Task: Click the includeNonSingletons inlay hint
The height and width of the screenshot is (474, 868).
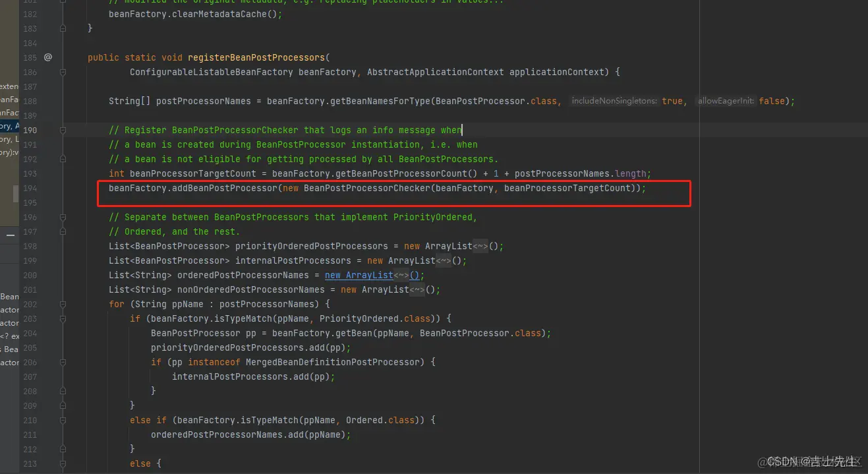Action: tap(614, 101)
